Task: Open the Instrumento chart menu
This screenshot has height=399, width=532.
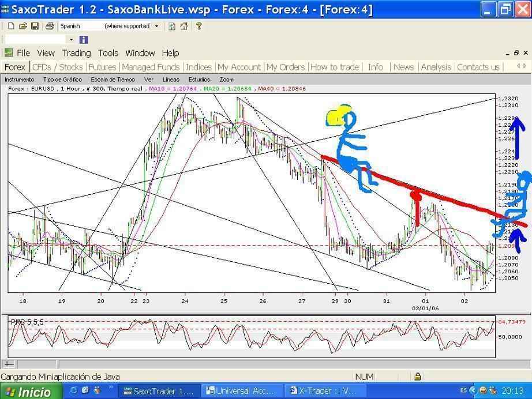Action: point(20,80)
